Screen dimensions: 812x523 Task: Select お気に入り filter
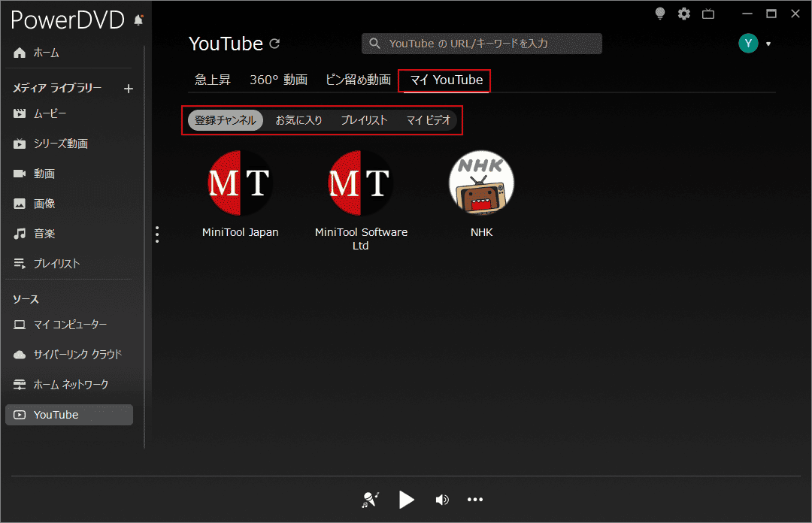click(x=298, y=120)
